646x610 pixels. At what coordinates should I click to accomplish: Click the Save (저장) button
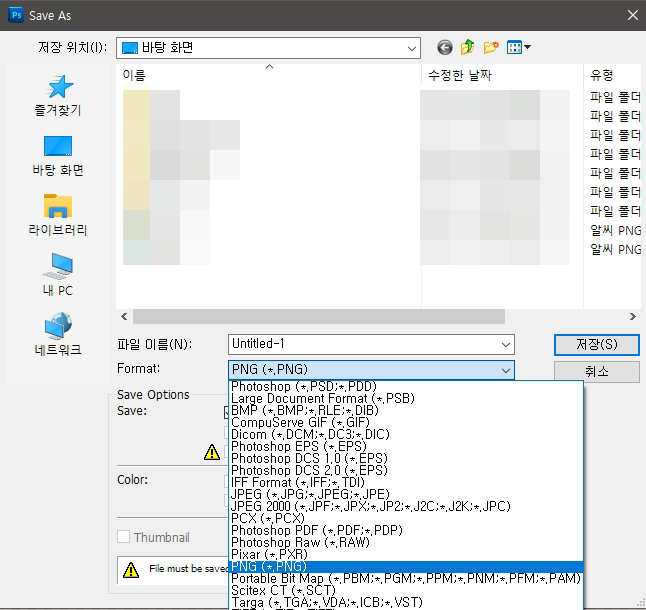(597, 344)
